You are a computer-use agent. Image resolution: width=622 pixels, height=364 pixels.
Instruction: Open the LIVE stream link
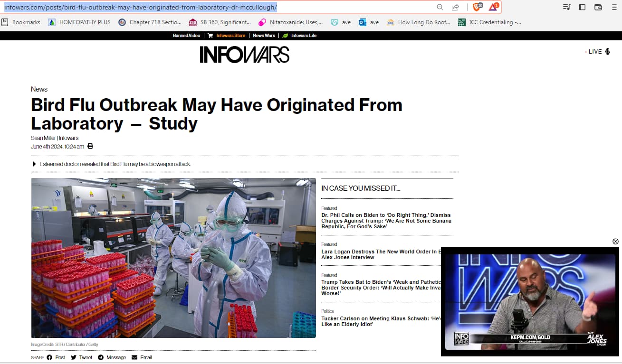click(x=595, y=52)
